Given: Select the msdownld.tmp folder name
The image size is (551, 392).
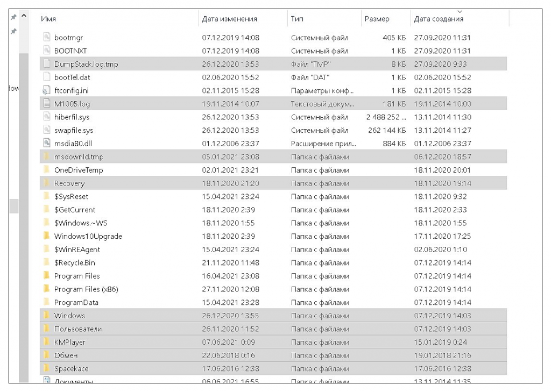Looking at the screenshot, I should click(x=79, y=157).
